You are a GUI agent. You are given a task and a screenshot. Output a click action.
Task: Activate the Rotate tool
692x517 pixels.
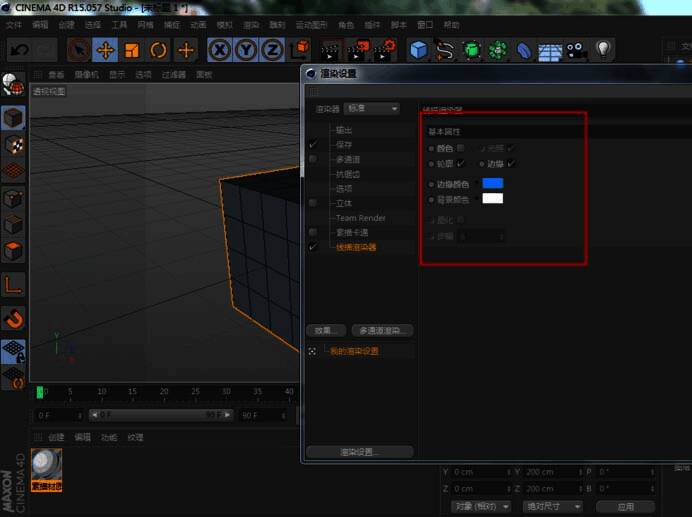tap(158, 49)
